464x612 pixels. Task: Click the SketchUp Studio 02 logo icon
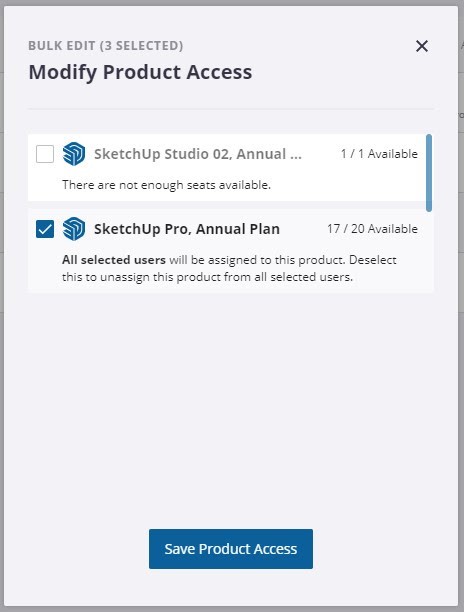coord(74,154)
